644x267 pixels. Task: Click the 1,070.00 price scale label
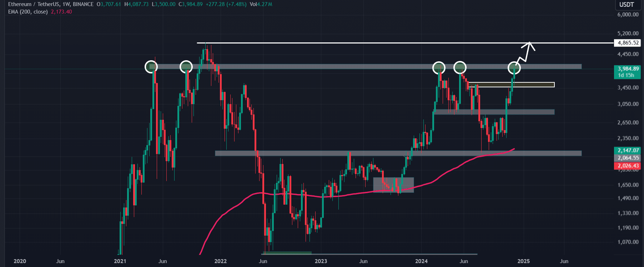[x=628, y=242]
